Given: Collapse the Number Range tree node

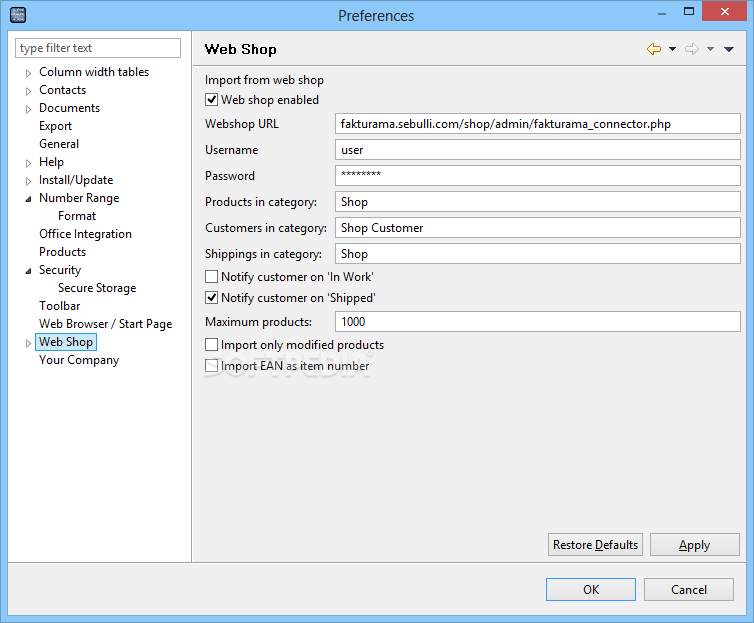Looking at the screenshot, I should [x=28, y=199].
